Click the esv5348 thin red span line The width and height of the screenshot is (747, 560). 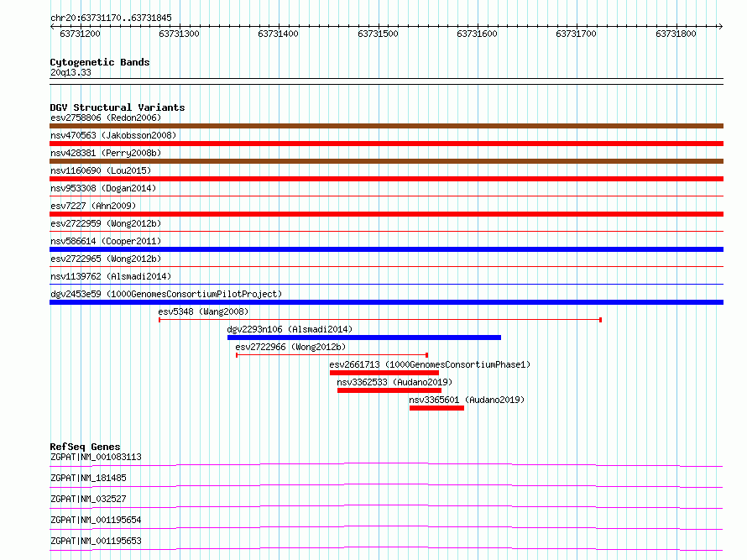tap(380, 320)
